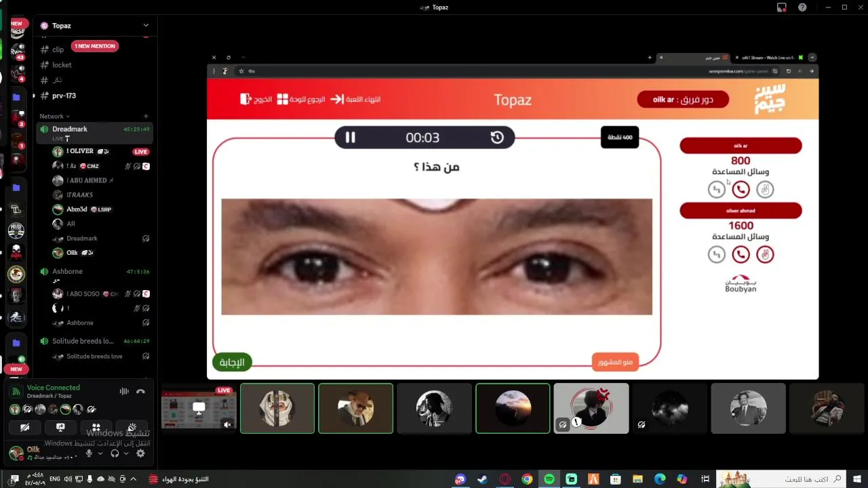
Task: Click shared browser address bar URL
Action: tap(738, 71)
